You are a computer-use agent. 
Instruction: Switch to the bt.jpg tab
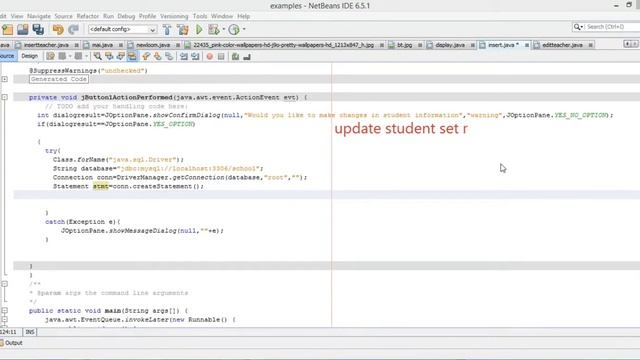[x=404, y=45]
